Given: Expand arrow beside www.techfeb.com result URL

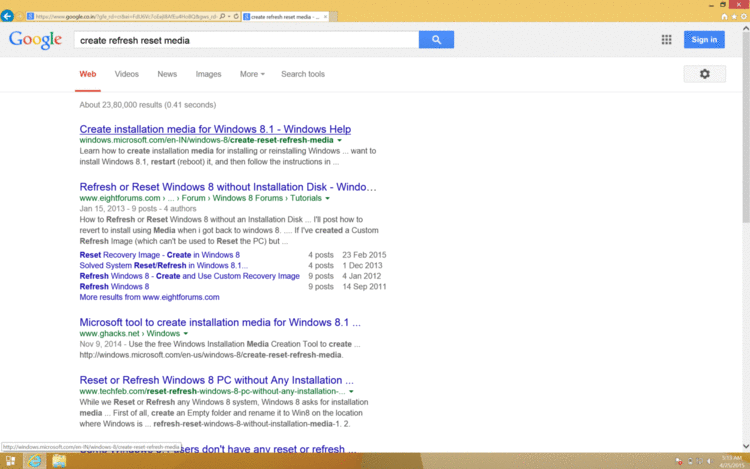Looking at the screenshot, I should tap(351, 392).
